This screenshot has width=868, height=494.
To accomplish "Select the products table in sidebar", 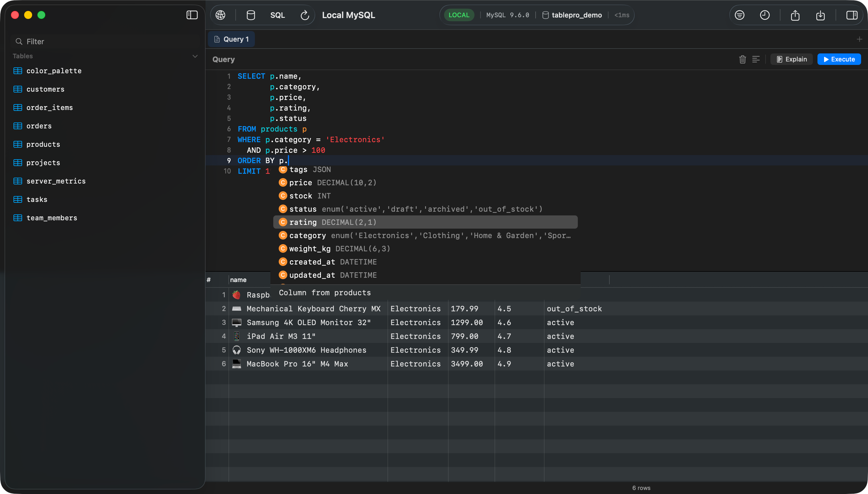I will tap(43, 144).
